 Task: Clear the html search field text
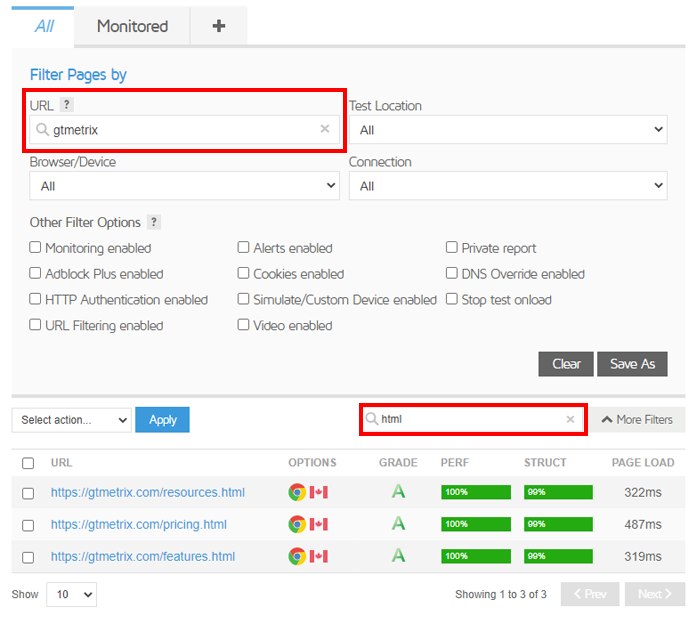click(x=570, y=419)
